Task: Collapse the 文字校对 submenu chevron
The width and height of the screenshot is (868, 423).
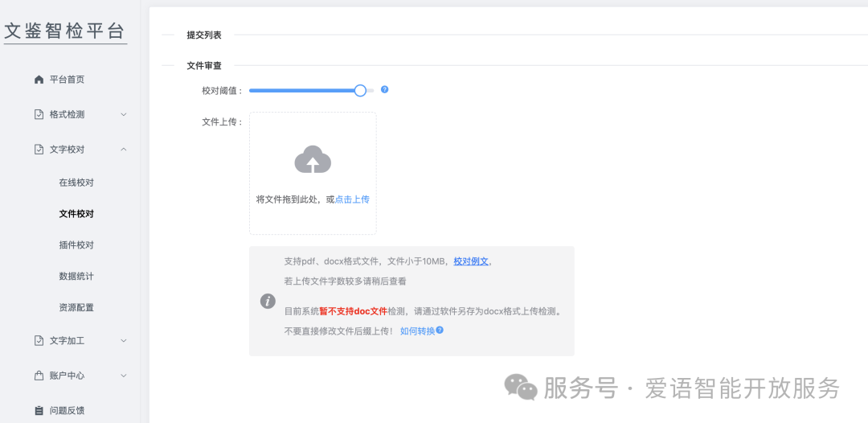Action: click(x=124, y=150)
